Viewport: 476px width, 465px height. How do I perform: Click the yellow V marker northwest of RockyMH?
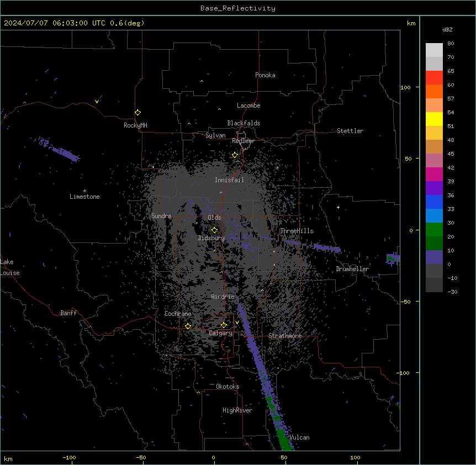[97, 102]
